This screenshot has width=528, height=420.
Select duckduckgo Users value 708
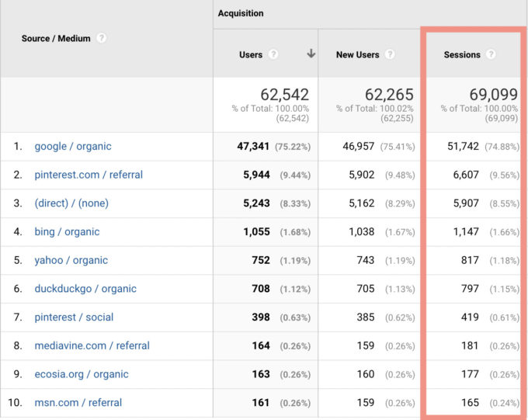coord(261,289)
